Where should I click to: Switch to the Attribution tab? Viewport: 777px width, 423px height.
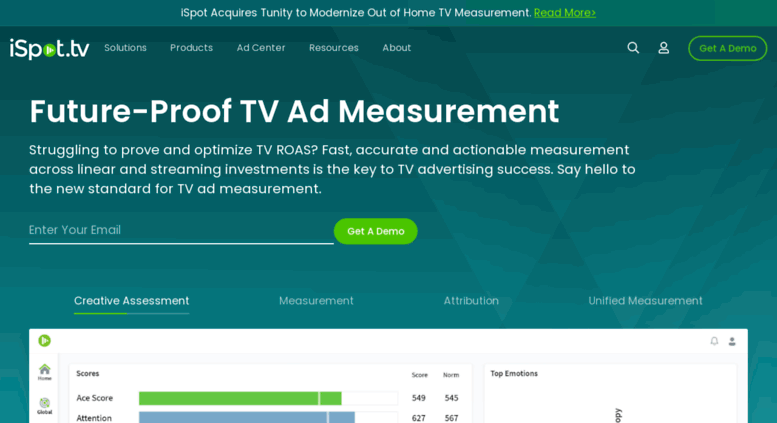[x=471, y=301]
